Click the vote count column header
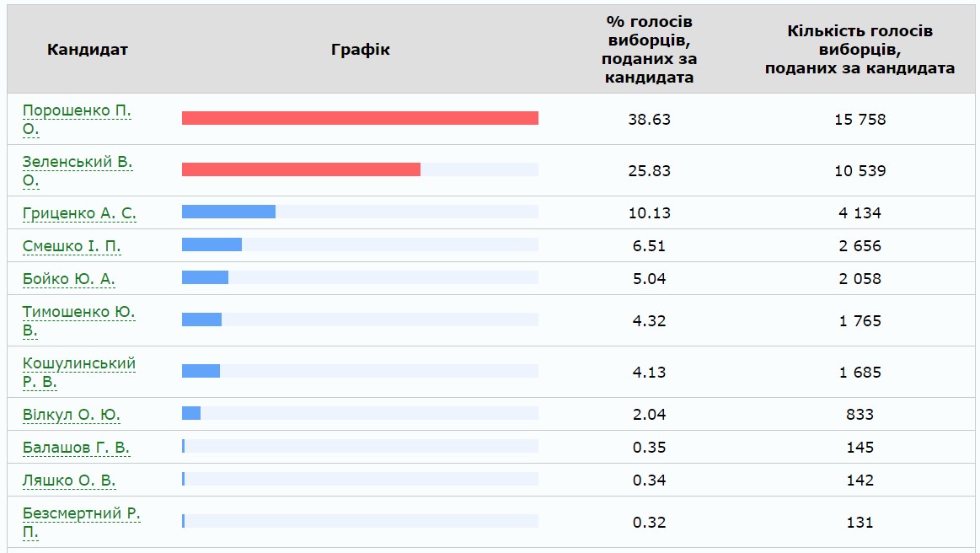This screenshot has width=980, height=553. [860, 49]
